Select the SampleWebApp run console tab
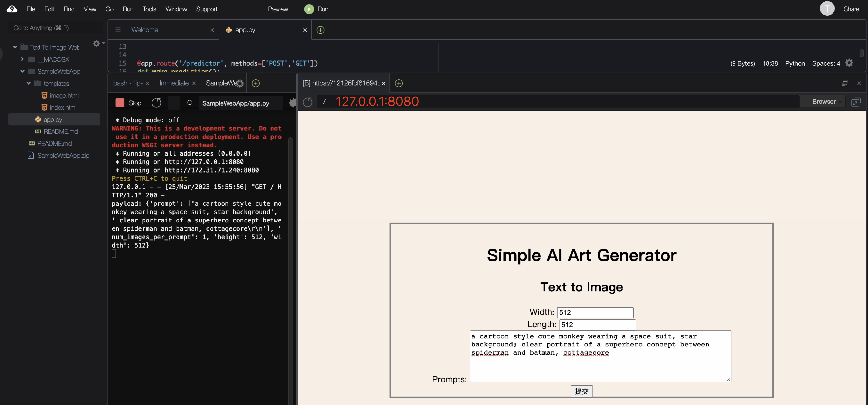 (x=221, y=83)
